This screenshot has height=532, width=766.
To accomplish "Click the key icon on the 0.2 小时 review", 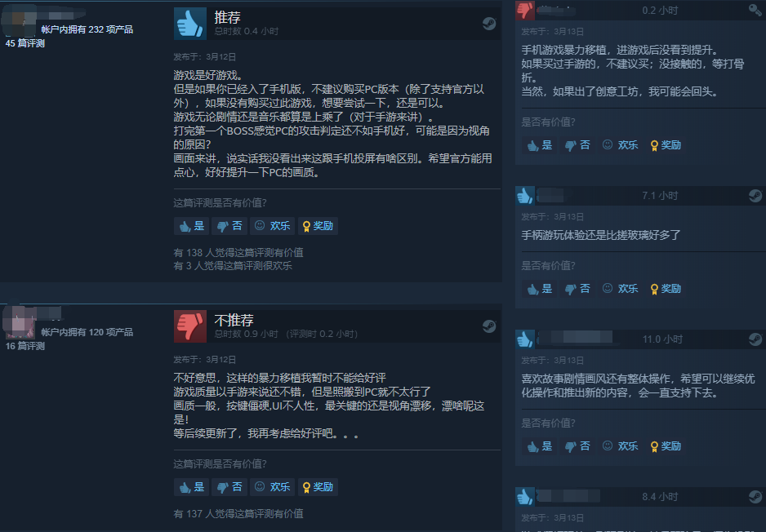I will pyautogui.click(x=755, y=10).
